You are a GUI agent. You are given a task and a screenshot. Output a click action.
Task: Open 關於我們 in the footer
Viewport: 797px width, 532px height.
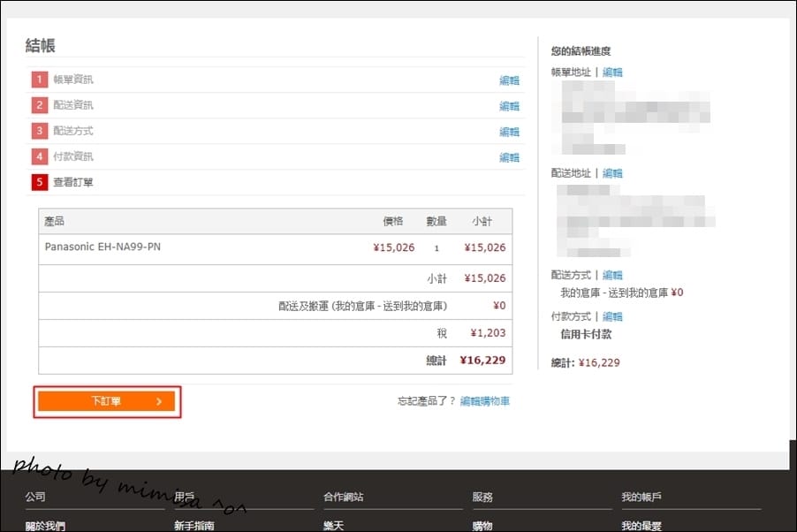tap(45, 524)
